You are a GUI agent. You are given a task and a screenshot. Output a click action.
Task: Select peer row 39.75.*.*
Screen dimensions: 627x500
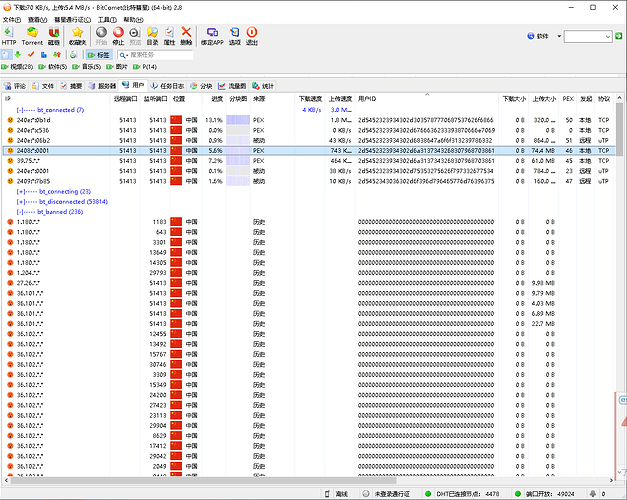308,161
